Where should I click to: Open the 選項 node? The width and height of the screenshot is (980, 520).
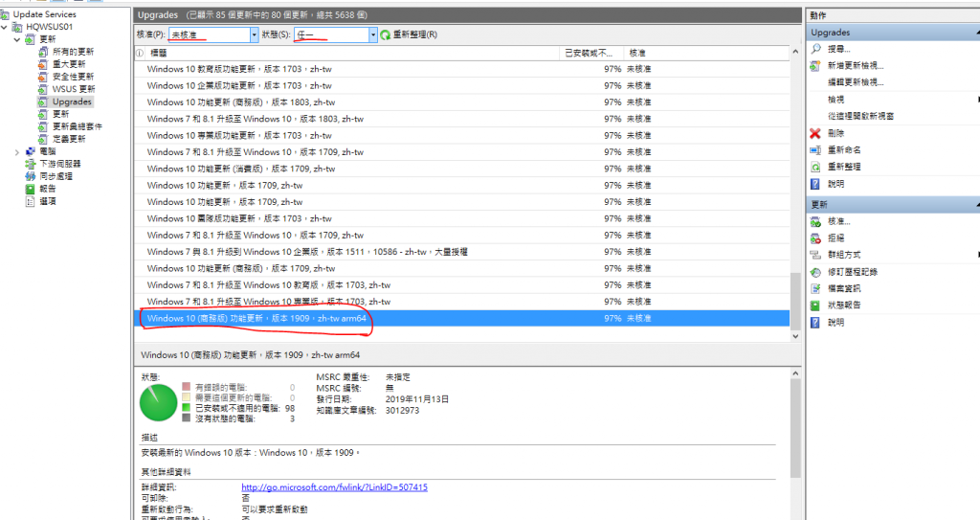pos(48,201)
